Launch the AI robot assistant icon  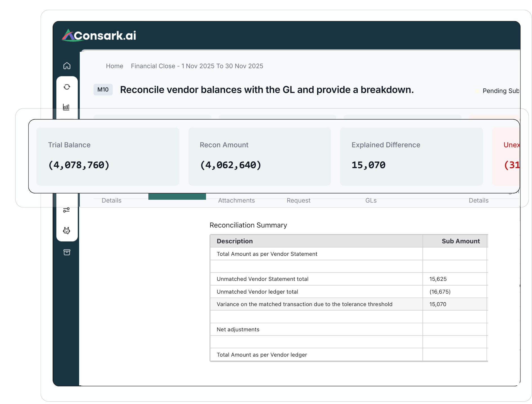click(x=67, y=231)
